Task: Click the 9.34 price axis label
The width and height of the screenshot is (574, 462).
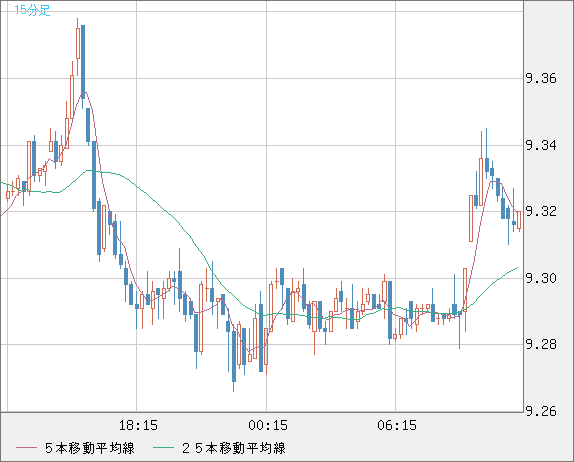Action: click(541, 145)
